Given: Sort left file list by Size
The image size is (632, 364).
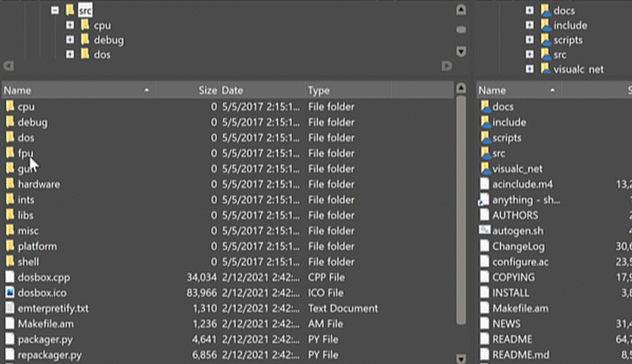Looking at the screenshot, I should (x=187, y=90).
